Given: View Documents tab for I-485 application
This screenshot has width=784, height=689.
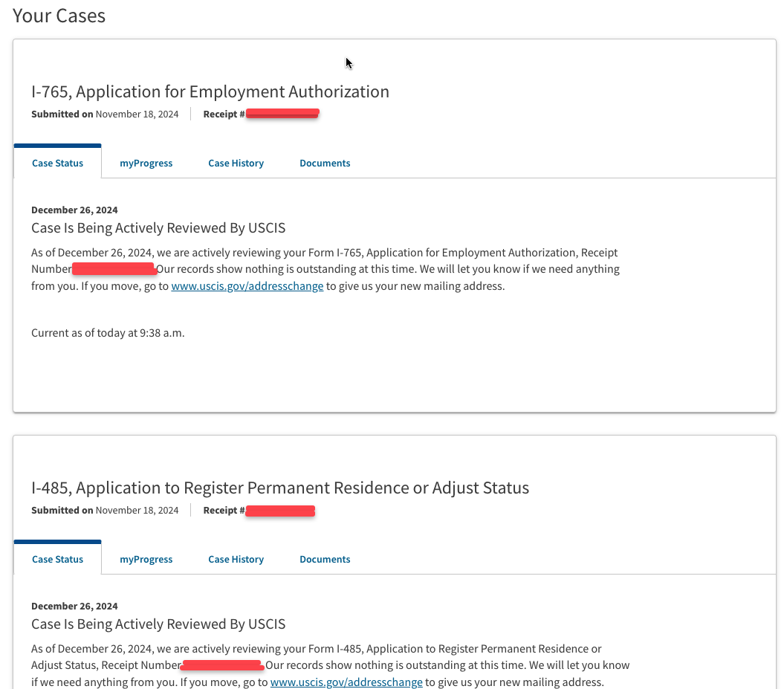Looking at the screenshot, I should [x=325, y=559].
